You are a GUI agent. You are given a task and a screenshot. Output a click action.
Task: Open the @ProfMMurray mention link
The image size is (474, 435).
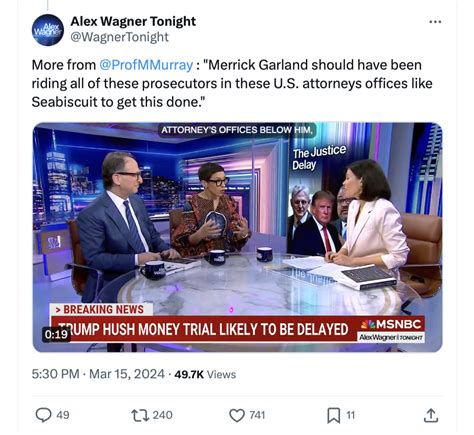click(146, 65)
